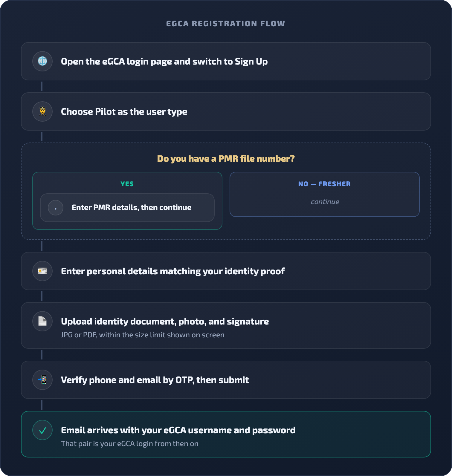The width and height of the screenshot is (452, 476).
Task: Click the dot icon beside Enter PMR details
Action: [56, 208]
